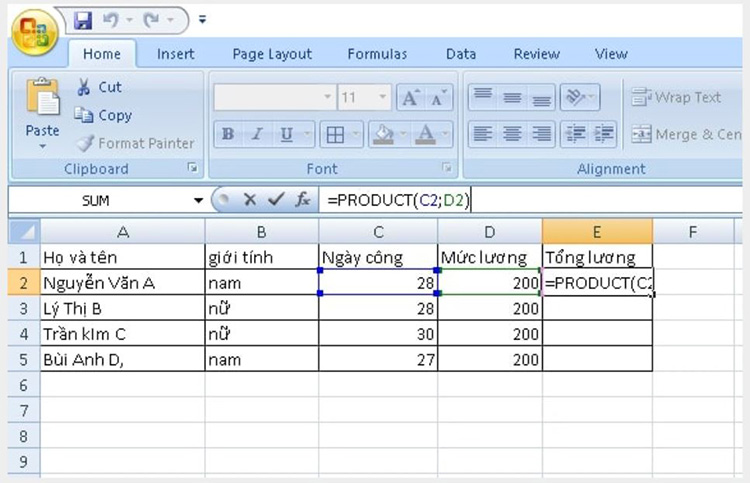This screenshot has width=750, height=483.
Task: Open the Insert Function fx dialog
Action: (302, 199)
